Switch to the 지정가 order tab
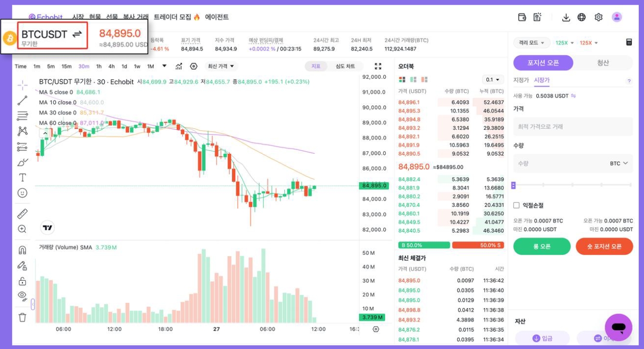Screen dimensions: 644x349 (521, 80)
